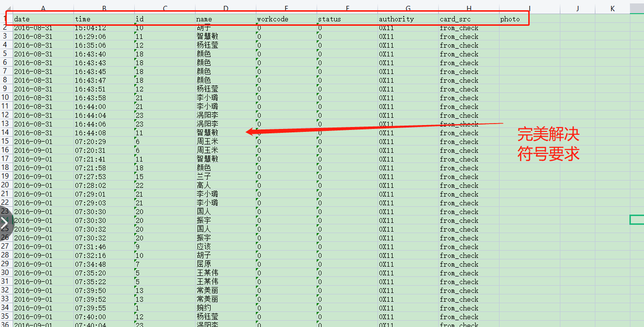Select column J header

coord(577,8)
